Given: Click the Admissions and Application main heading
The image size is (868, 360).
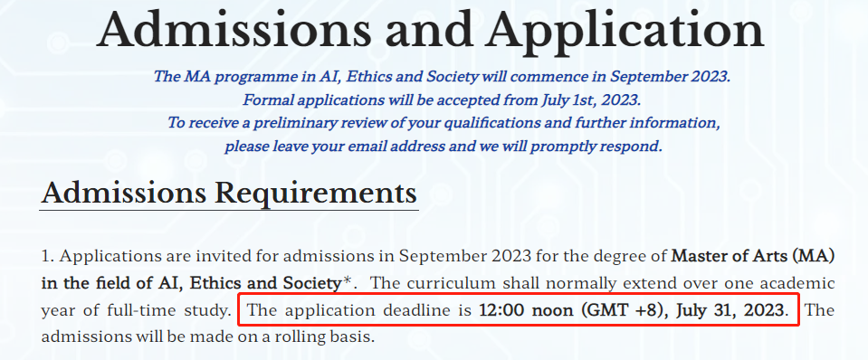Looking at the screenshot, I should (431, 30).
